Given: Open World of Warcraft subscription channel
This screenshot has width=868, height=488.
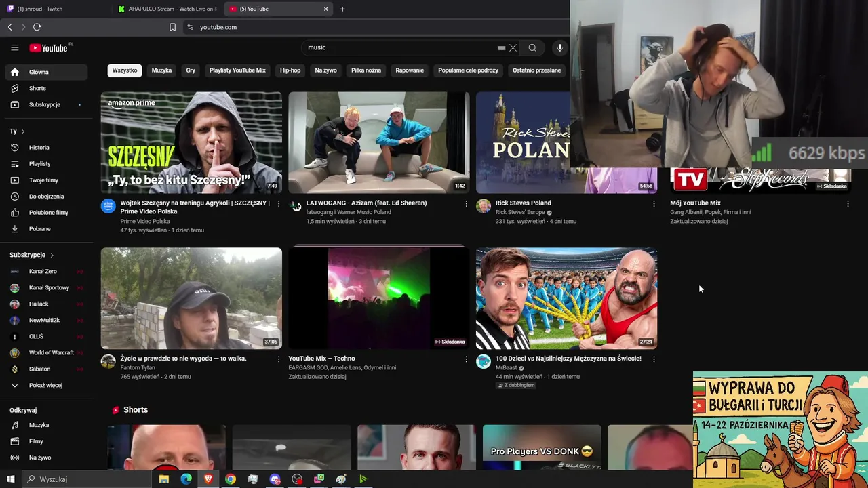Looking at the screenshot, I should coord(46,352).
